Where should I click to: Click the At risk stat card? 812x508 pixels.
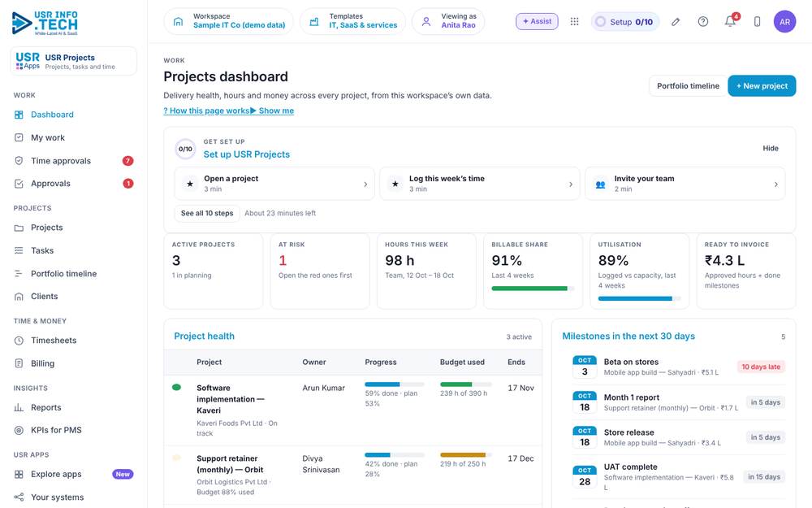320,271
